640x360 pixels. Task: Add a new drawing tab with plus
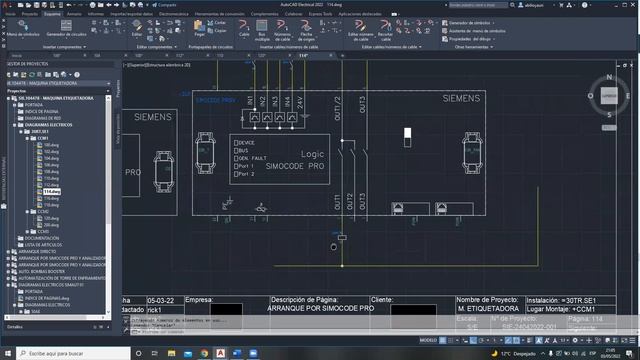(342, 56)
